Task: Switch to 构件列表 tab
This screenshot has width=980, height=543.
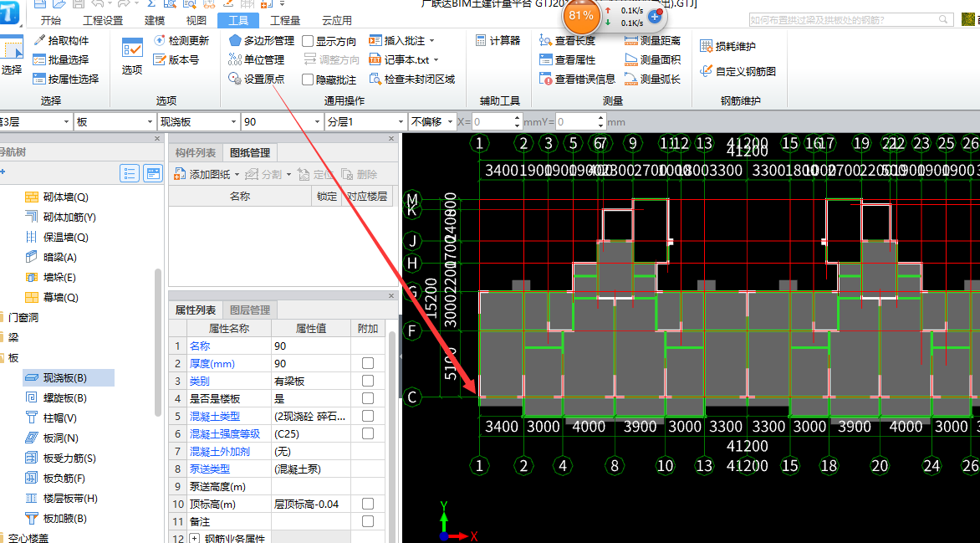Action: coord(196,152)
